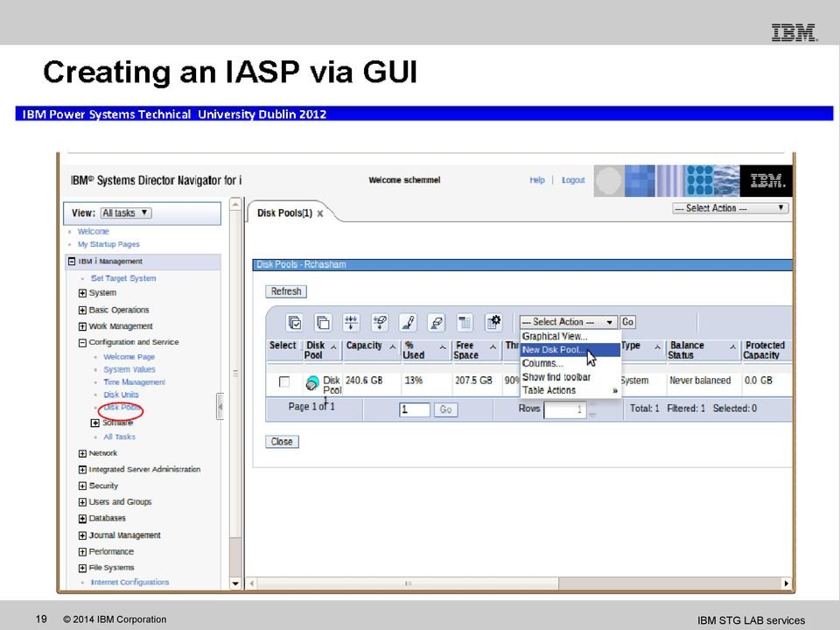
Task: Expand the File Systems node
Action: (82, 568)
